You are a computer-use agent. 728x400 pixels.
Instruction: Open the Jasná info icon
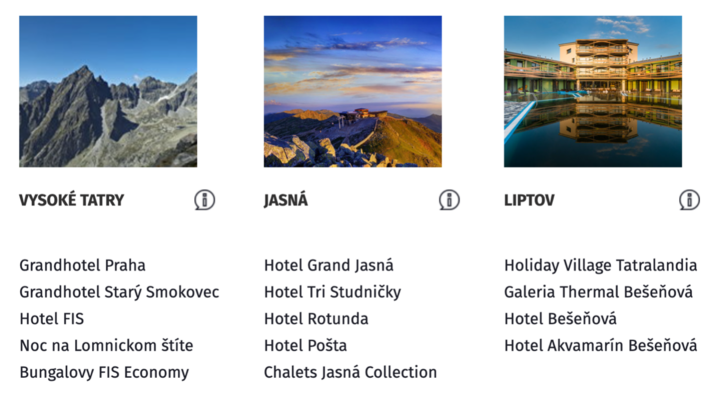click(449, 200)
